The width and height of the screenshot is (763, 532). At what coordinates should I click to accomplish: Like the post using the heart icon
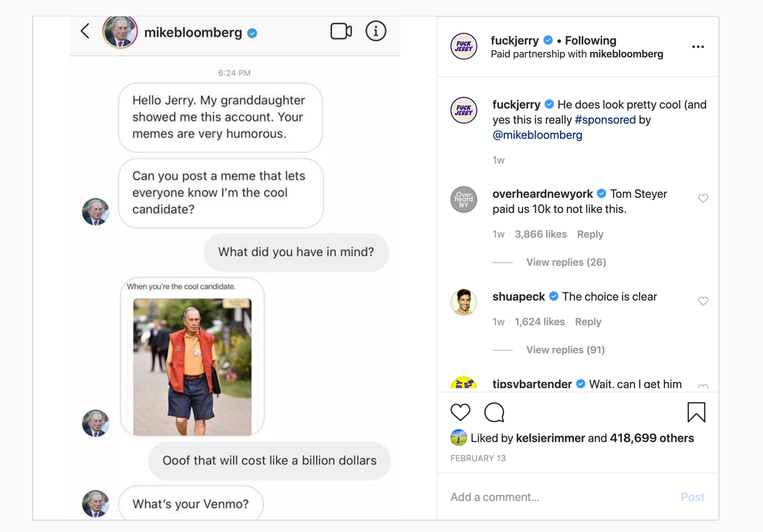460,412
